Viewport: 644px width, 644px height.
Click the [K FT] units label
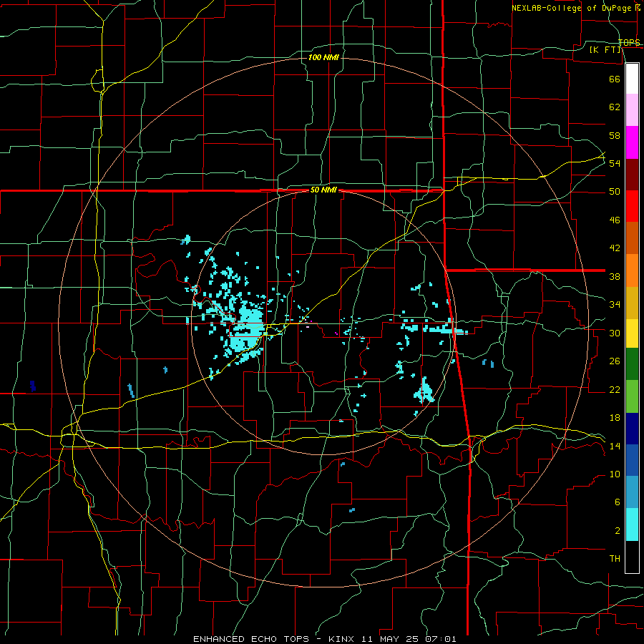[605, 49]
